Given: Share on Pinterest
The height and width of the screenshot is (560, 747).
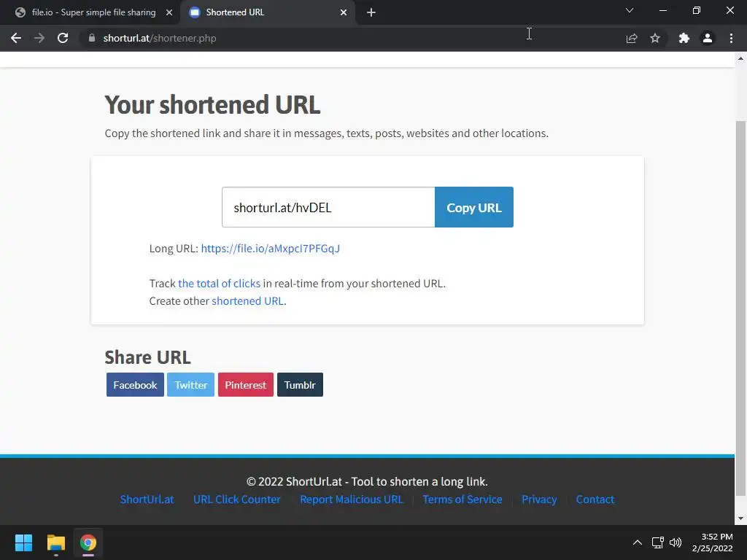Looking at the screenshot, I should tap(245, 385).
